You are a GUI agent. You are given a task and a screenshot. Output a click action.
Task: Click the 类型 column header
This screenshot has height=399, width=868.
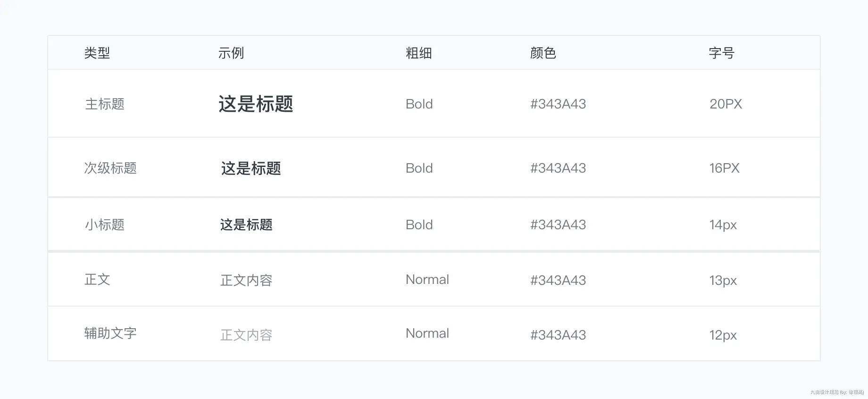pos(97,53)
